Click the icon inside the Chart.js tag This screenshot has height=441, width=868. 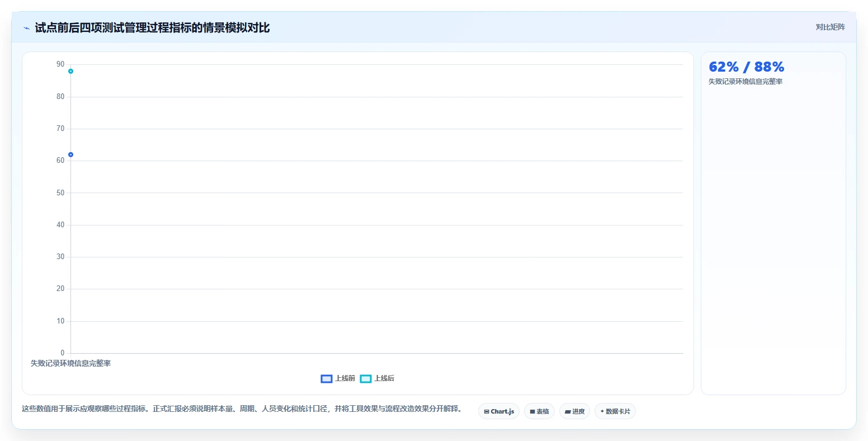[x=487, y=411]
